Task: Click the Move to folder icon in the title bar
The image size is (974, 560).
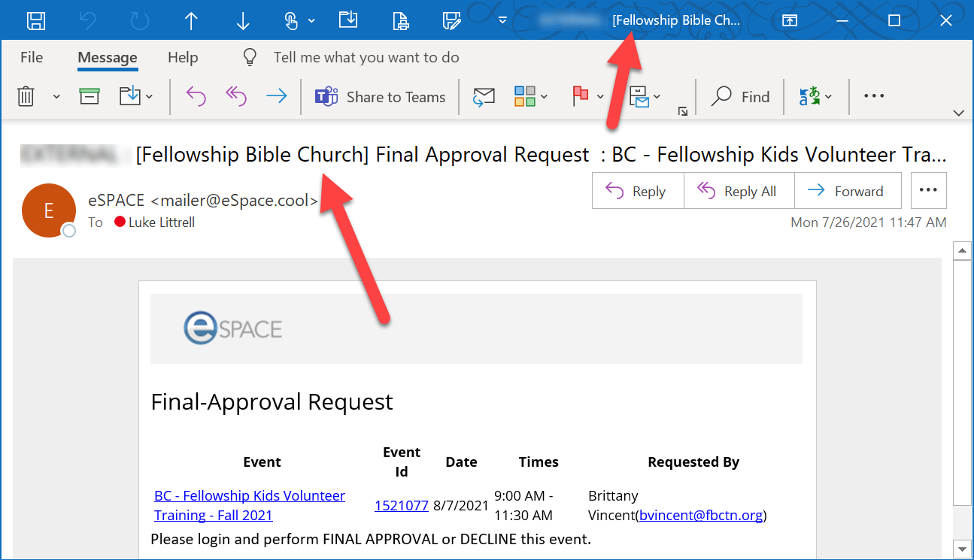Action: 347,20
